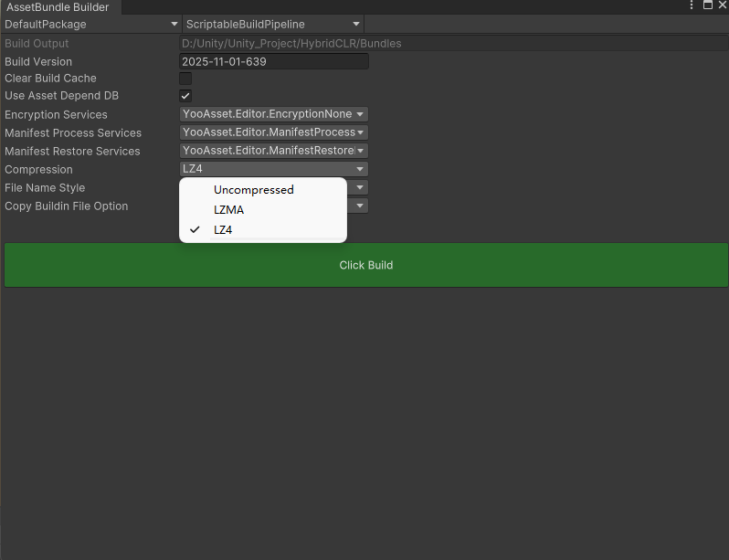Viewport: 729px width, 560px height.
Task: Click the Compression label
Action: pyautogui.click(x=38, y=169)
